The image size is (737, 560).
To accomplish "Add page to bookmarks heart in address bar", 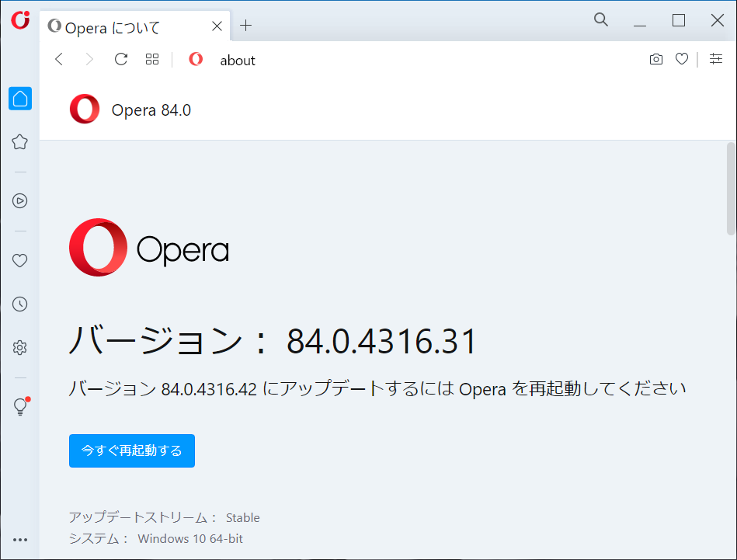I will [682, 59].
